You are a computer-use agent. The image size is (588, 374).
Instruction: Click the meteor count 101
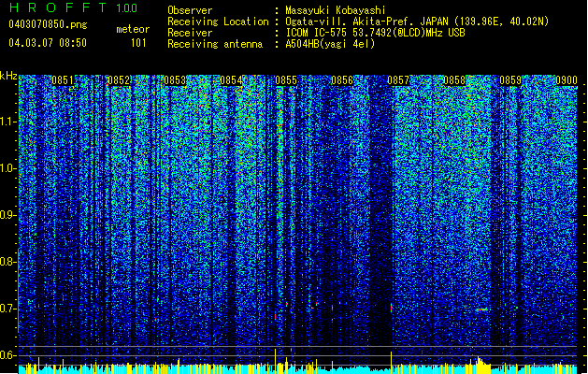[138, 43]
